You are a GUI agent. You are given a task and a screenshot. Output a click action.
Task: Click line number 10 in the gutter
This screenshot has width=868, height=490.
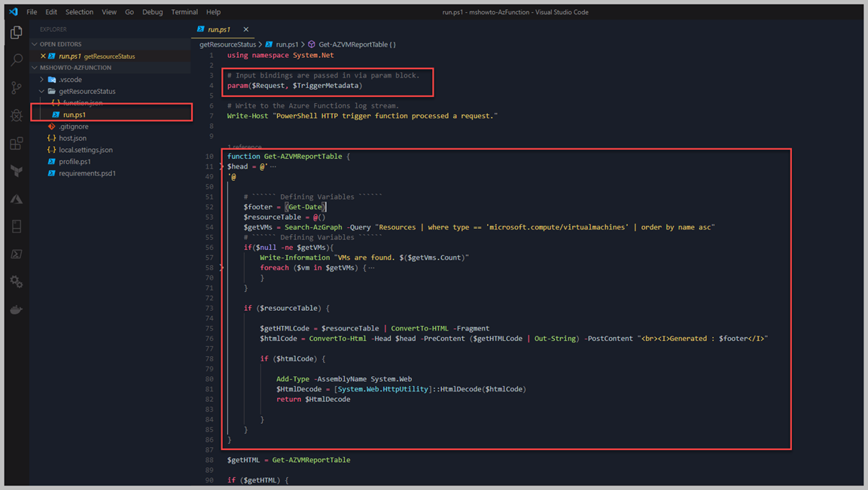click(x=209, y=157)
